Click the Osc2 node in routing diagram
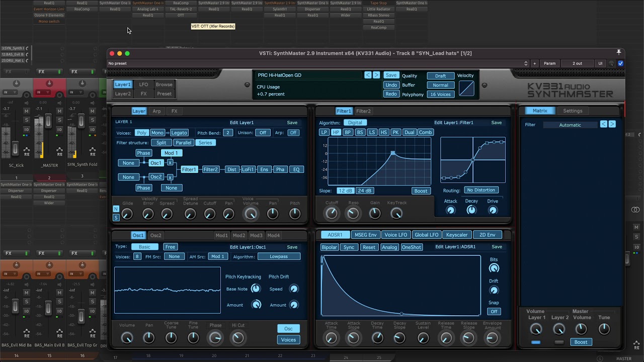Screen dimensions: 644x362 (156, 177)
